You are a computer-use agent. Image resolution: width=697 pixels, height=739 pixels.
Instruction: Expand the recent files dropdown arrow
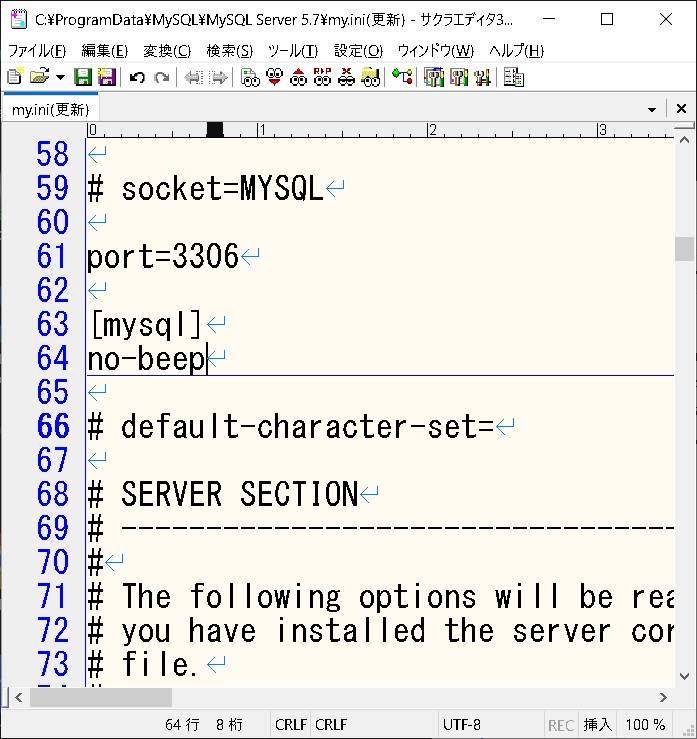coord(60,77)
